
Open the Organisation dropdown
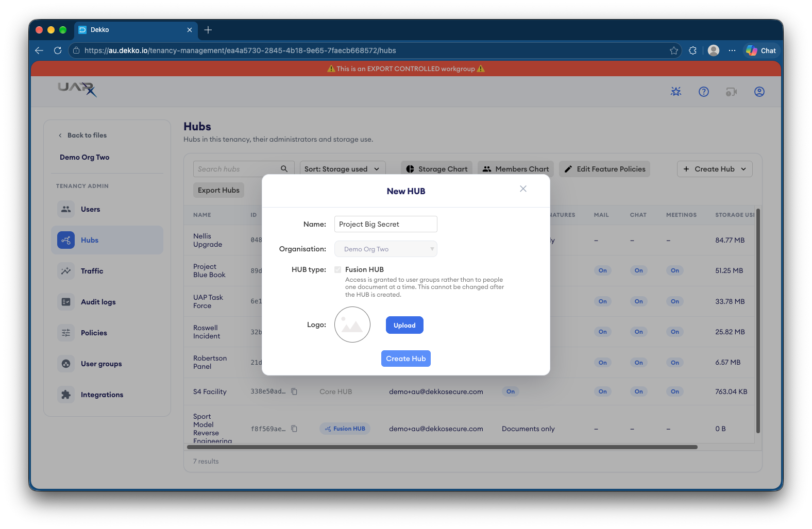[x=386, y=249]
